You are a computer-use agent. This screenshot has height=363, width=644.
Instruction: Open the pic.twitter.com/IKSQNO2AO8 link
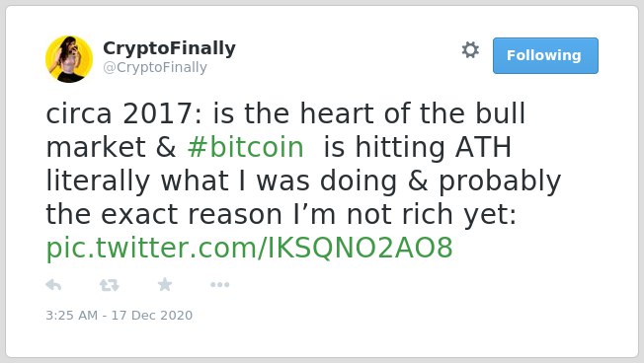coord(249,249)
